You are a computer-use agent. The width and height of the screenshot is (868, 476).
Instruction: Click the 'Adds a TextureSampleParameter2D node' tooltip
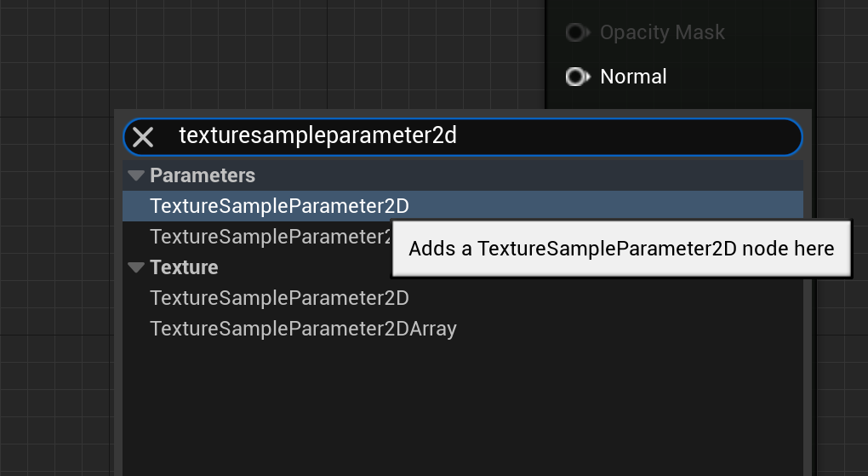coord(621,249)
